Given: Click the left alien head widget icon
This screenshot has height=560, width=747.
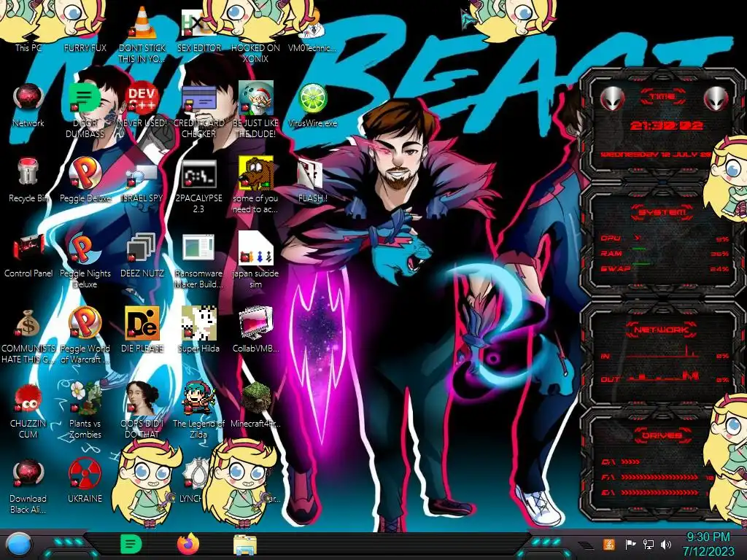Looking at the screenshot, I should tap(612, 99).
